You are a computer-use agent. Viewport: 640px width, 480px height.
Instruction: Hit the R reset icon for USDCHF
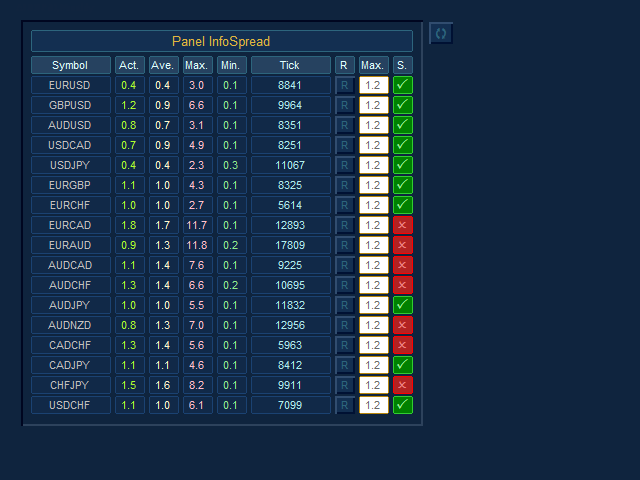point(345,405)
